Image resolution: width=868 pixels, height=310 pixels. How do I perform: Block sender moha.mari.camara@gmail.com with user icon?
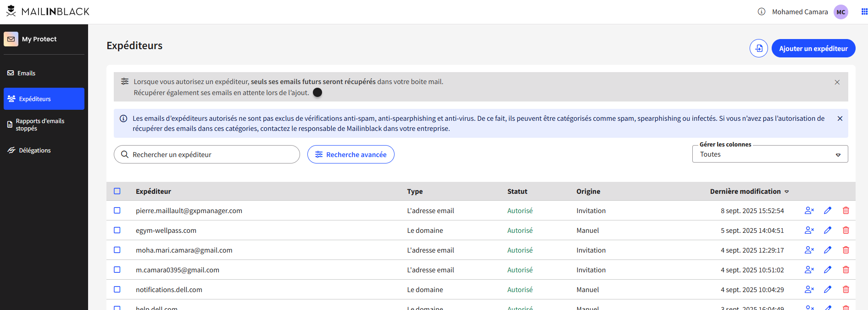[809, 250]
